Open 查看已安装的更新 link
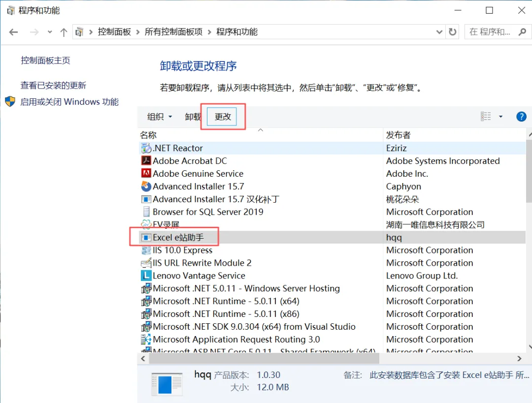The image size is (532, 403). click(53, 85)
